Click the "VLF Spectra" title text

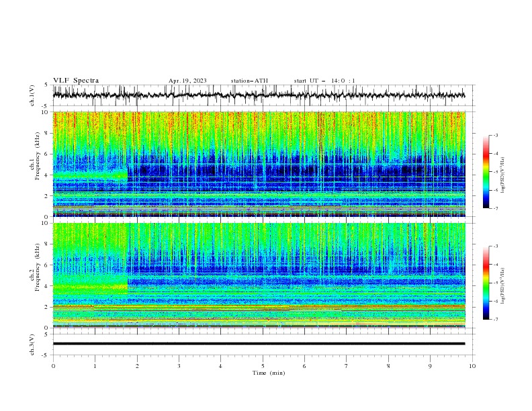76,81
